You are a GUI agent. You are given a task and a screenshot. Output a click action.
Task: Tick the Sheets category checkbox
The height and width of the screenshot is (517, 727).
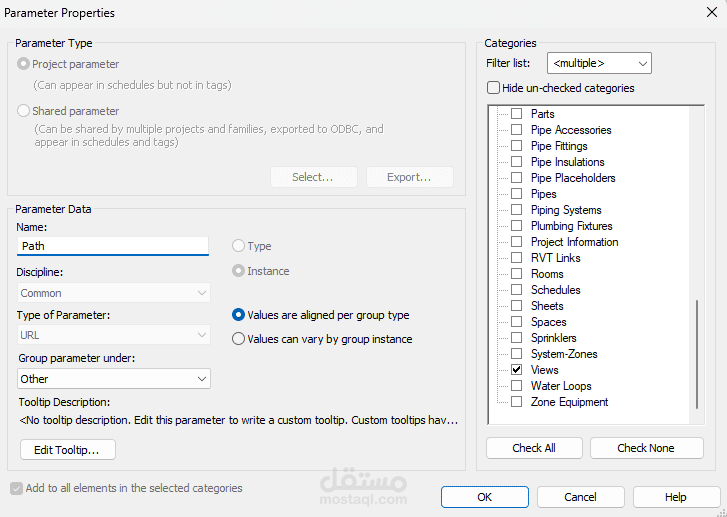point(517,306)
